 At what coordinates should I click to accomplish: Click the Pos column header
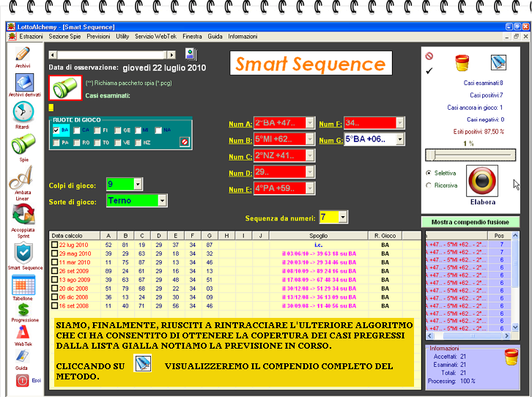point(499,236)
